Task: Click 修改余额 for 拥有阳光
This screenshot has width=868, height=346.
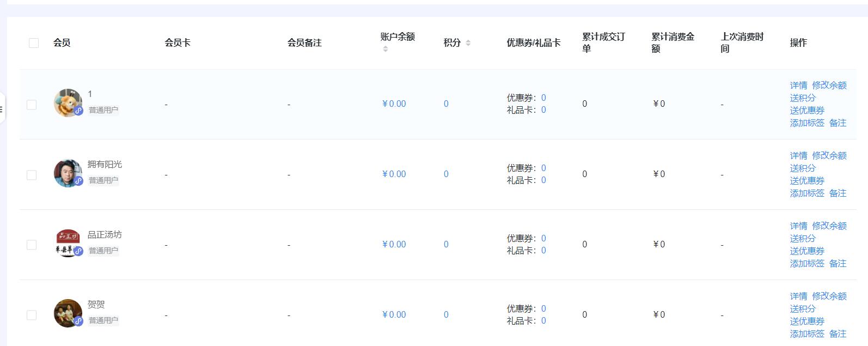Action: pyautogui.click(x=829, y=156)
